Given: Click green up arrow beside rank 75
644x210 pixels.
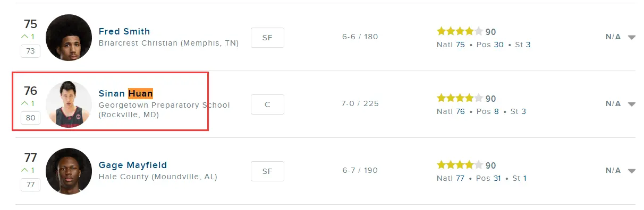Looking at the screenshot, I should pos(24,37).
